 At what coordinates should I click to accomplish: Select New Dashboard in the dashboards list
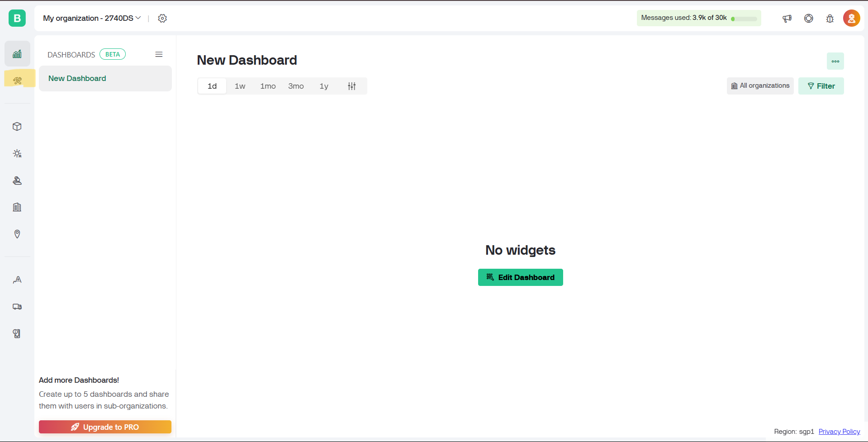pyautogui.click(x=77, y=78)
